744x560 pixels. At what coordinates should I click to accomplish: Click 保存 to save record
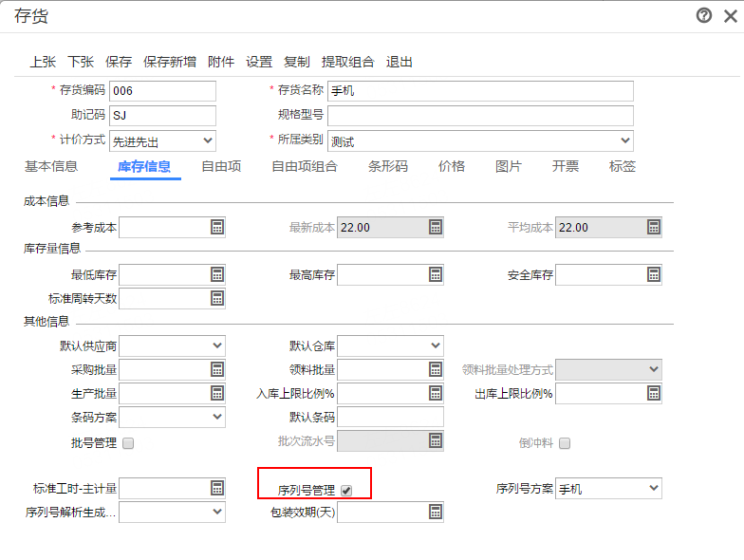[119, 62]
